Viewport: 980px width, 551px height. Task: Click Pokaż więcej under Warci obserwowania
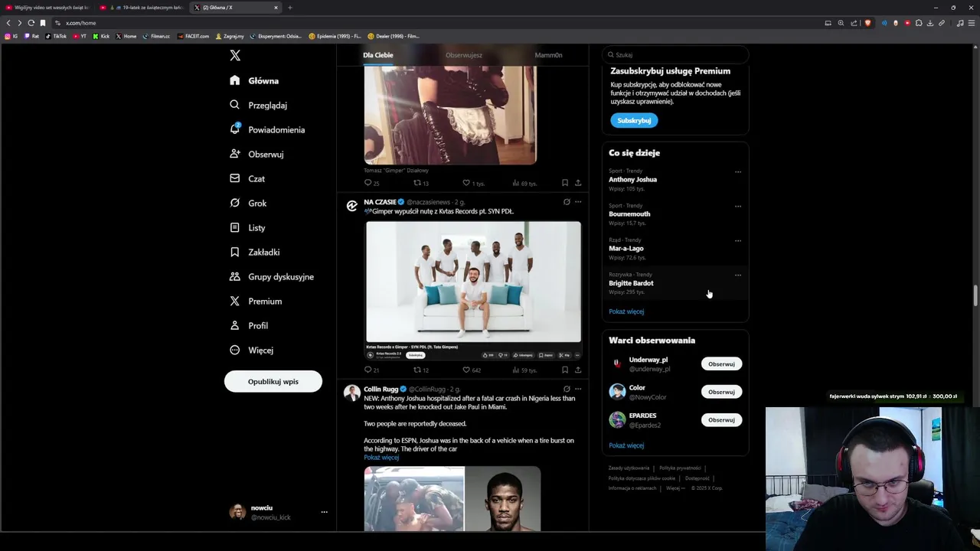click(x=626, y=445)
